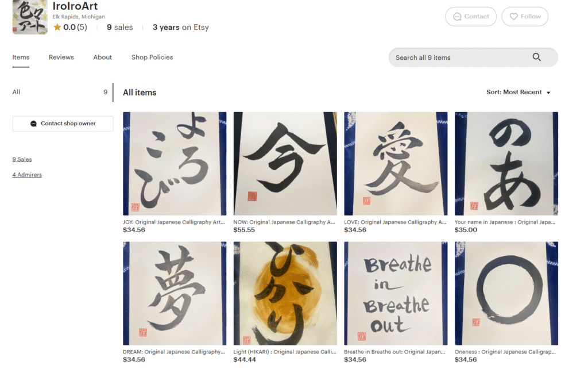Open the LOVE calligraphy listing thumbnail
Screen dimensions: 588x369
[x=396, y=163]
